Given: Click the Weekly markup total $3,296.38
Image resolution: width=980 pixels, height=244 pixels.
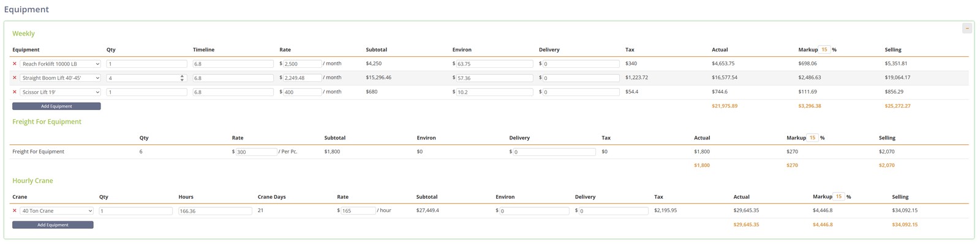Looking at the screenshot, I should [810, 106].
